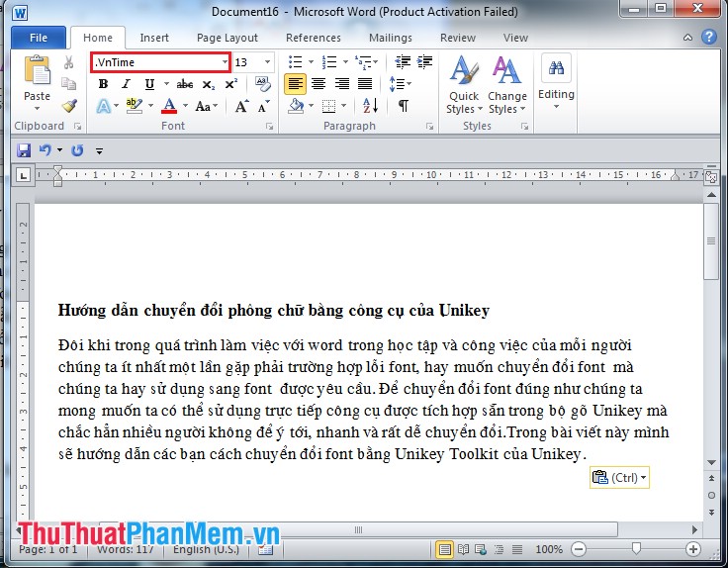Shrink font size with small A
Image resolution: width=728 pixels, height=568 pixels.
click(x=264, y=106)
